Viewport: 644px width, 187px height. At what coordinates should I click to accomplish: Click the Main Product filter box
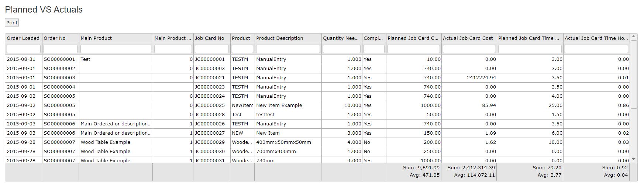click(x=116, y=49)
